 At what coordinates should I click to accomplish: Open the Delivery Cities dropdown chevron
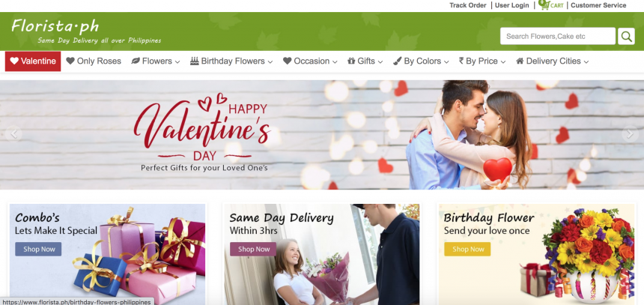coord(586,61)
